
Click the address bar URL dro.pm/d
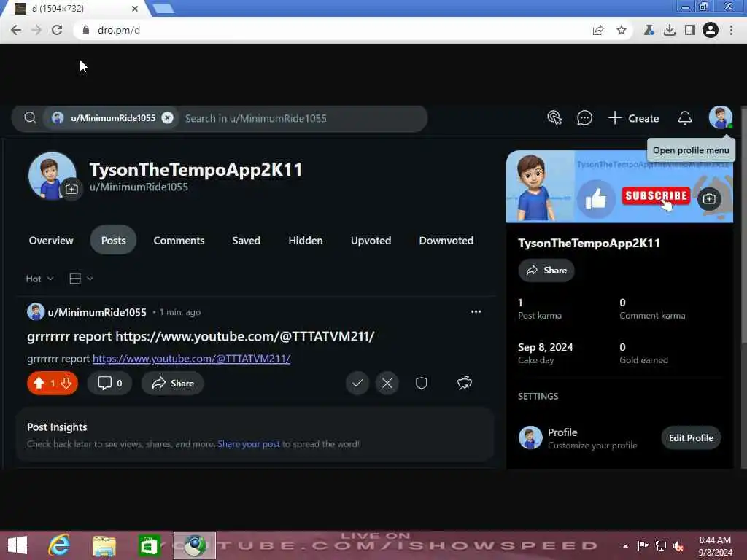119,30
